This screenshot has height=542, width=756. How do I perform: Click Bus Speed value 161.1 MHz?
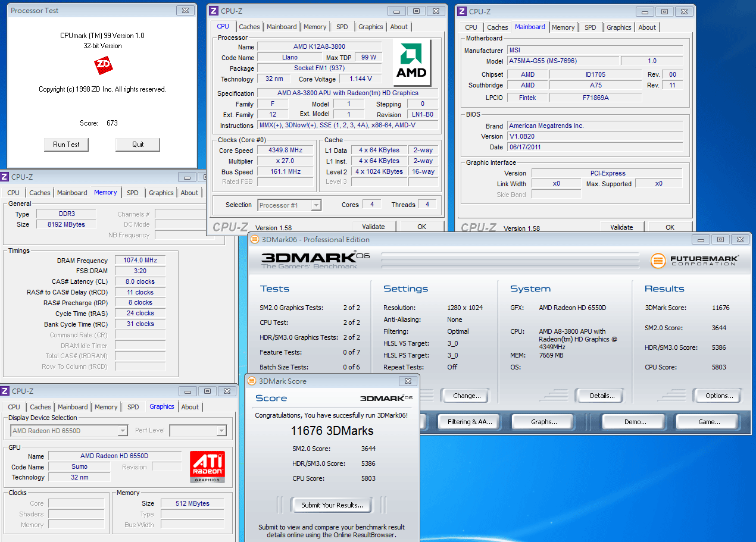(x=286, y=172)
